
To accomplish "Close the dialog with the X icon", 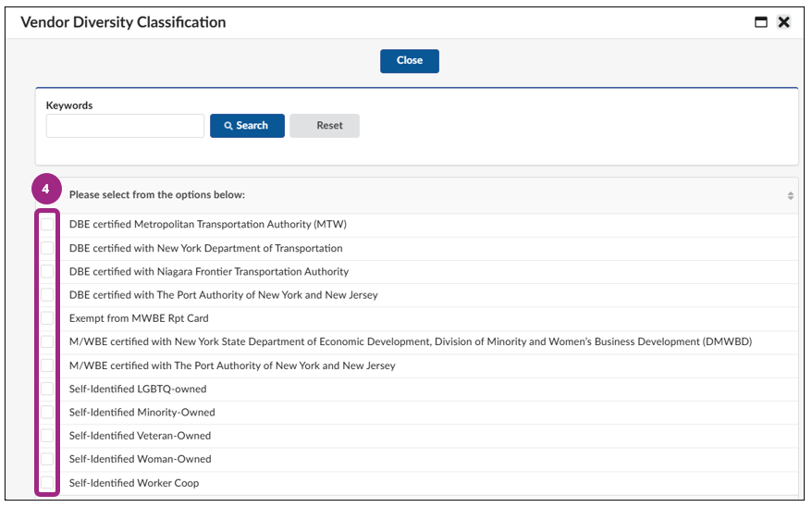I will (x=784, y=22).
